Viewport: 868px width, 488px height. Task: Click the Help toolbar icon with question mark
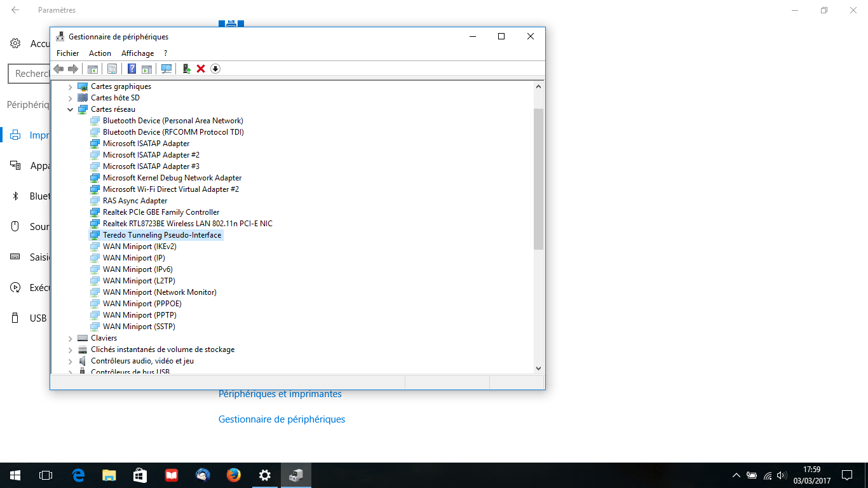point(132,69)
